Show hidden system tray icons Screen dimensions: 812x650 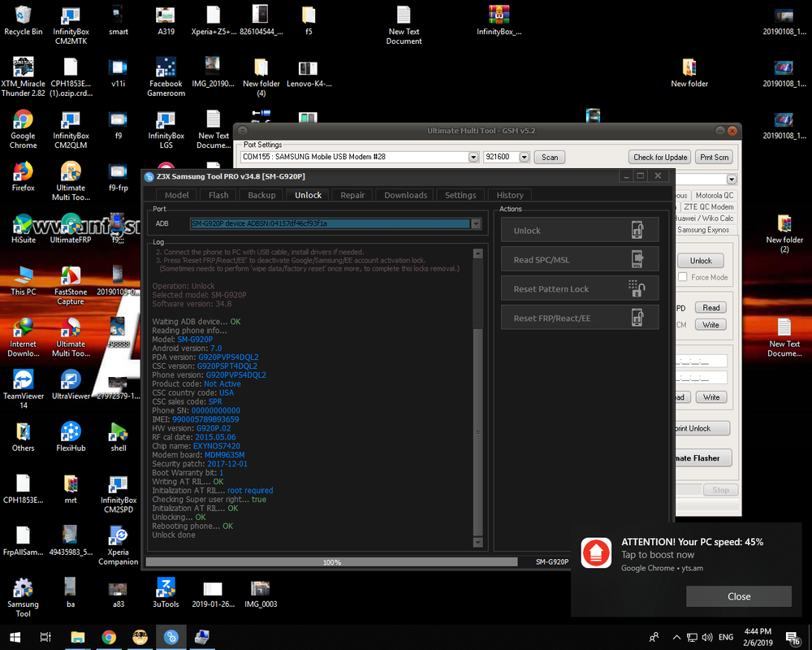[676, 637]
